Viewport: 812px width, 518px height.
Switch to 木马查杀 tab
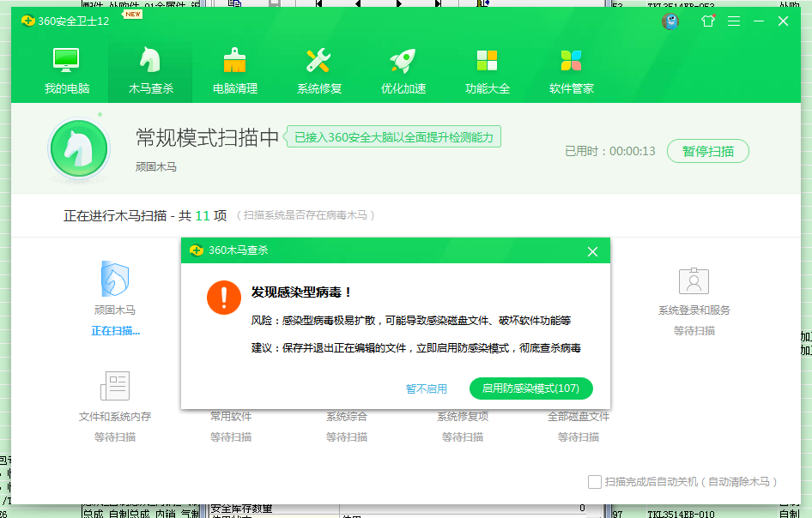tap(150, 71)
